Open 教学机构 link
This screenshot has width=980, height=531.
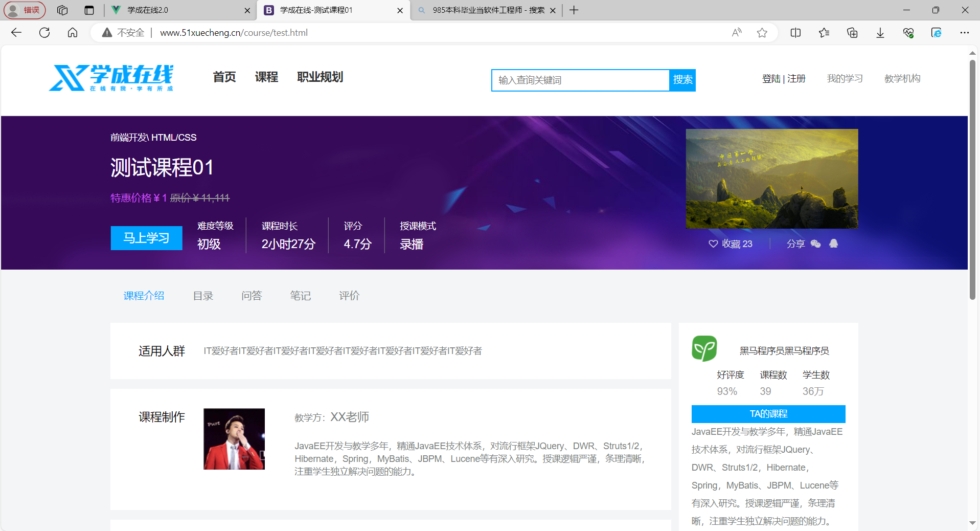click(902, 79)
